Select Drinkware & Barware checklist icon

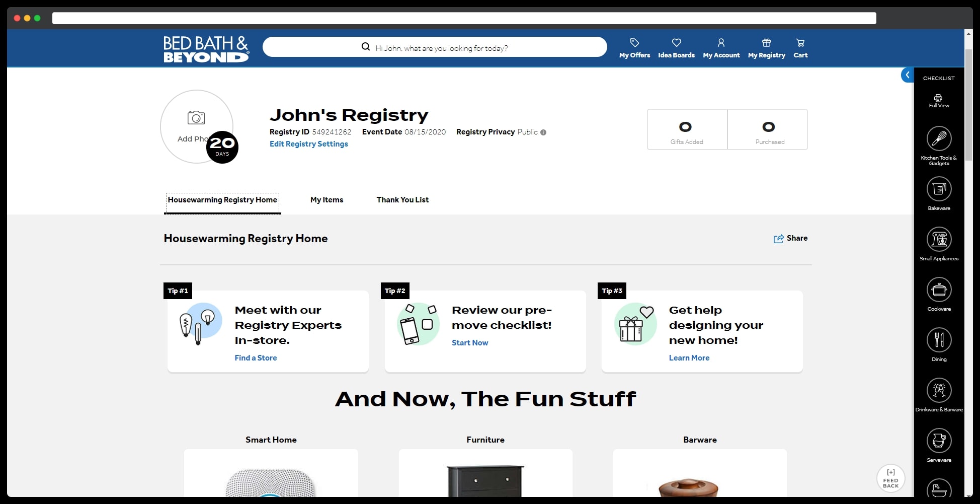pyautogui.click(x=939, y=390)
